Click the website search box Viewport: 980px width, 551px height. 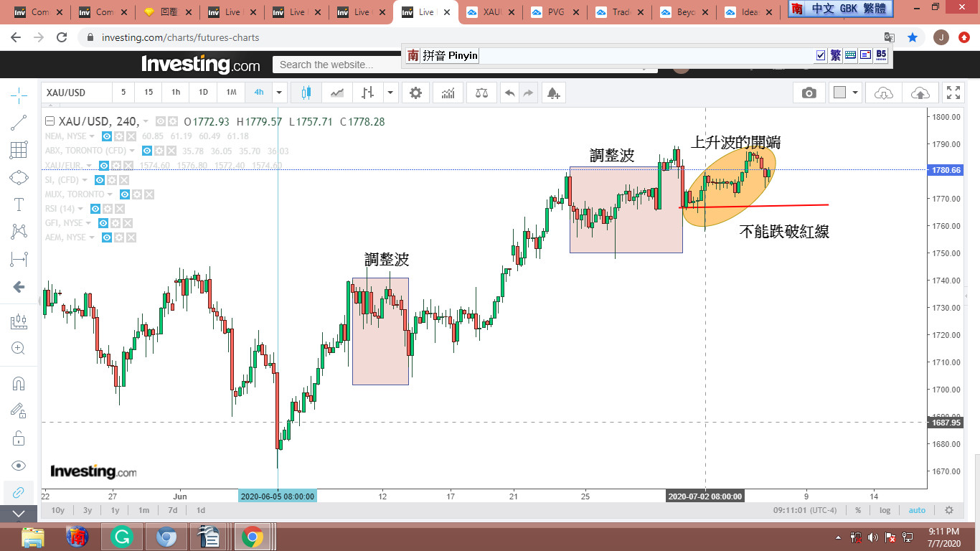pyautogui.click(x=465, y=65)
